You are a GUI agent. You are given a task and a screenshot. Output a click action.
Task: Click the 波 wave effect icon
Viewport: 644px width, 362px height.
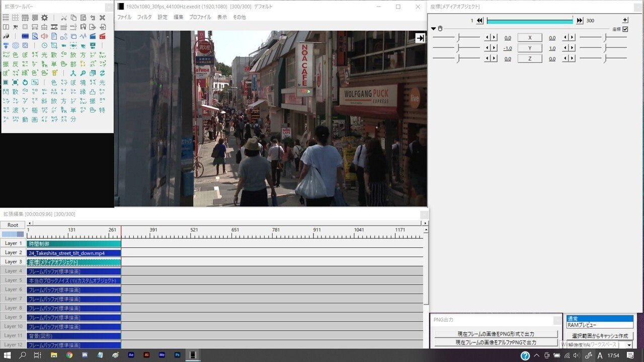16,111
